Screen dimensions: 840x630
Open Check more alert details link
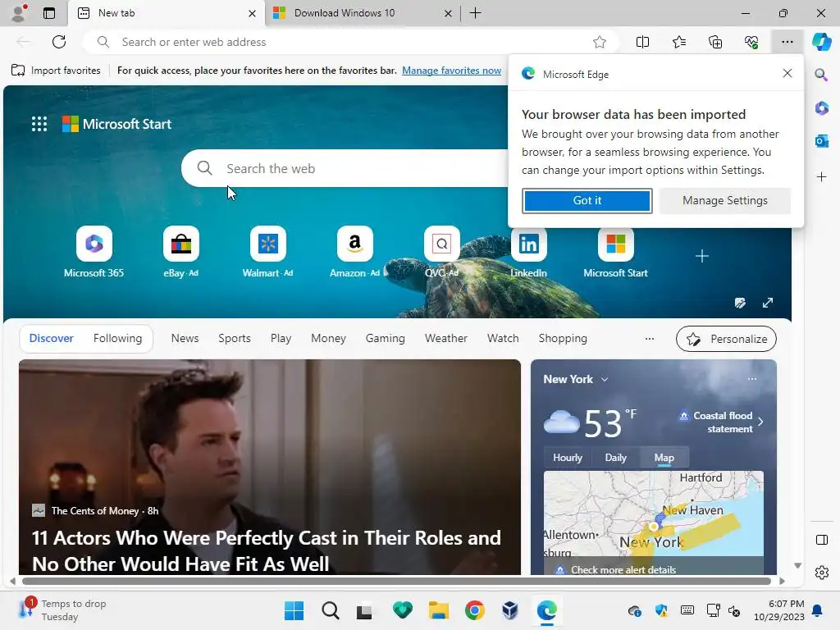coord(623,569)
